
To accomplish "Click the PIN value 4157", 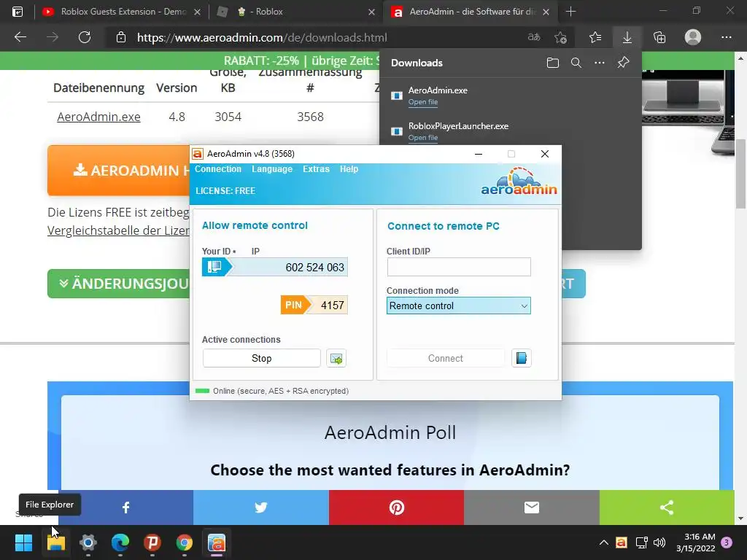I will coord(332,306).
